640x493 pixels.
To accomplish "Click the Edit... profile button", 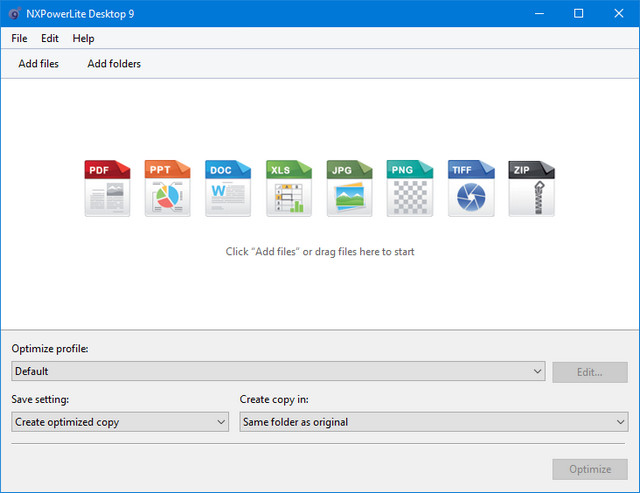I will [x=590, y=372].
